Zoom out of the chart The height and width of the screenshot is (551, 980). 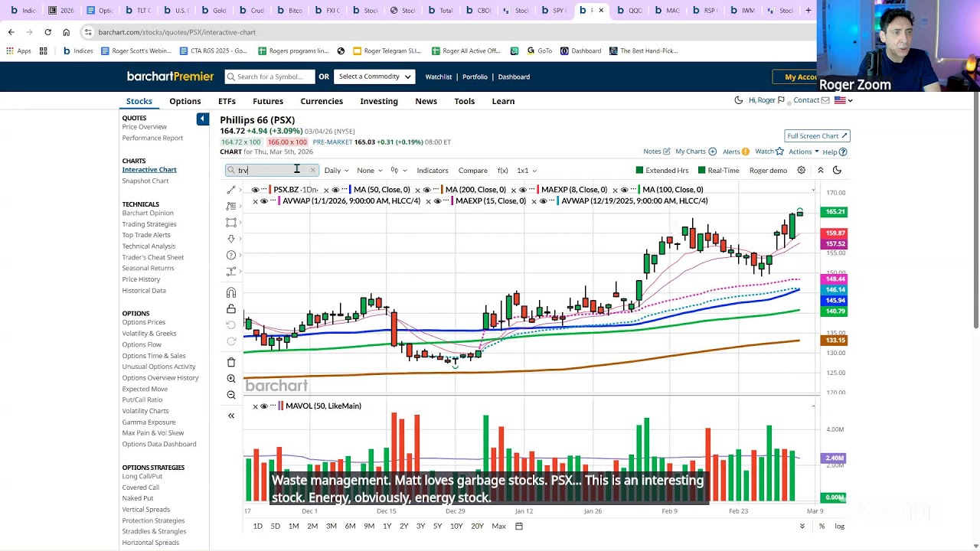[231, 395]
